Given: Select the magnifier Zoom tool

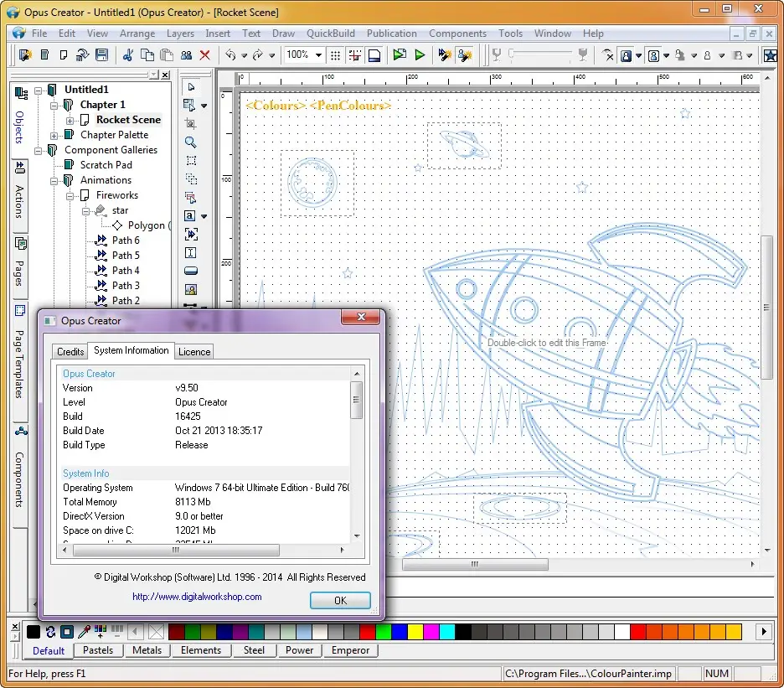Looking at the screenshot, I should [190, 142].
